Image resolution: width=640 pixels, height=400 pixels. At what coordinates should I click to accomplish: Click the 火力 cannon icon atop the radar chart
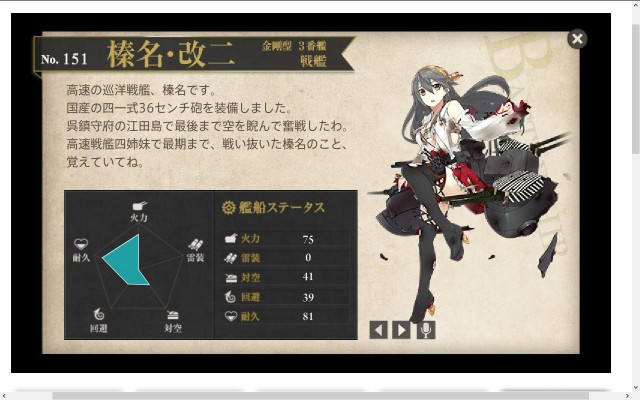[139, 206]
